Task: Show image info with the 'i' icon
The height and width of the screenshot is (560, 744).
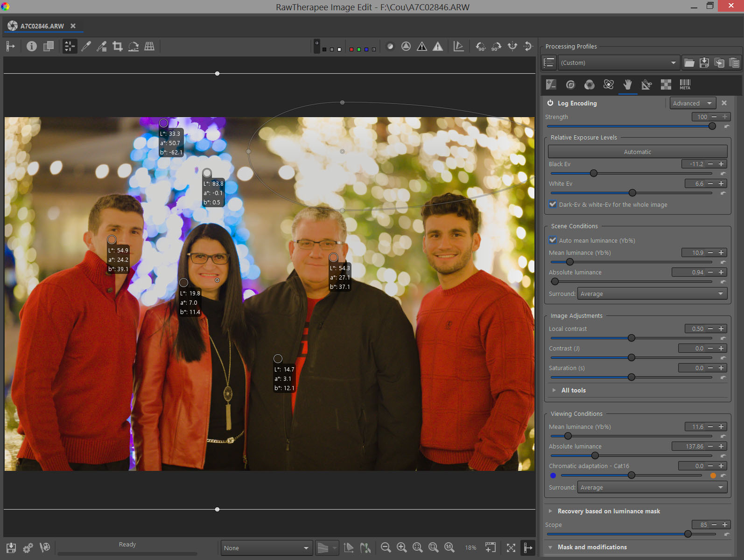Action: pos(32,46)
